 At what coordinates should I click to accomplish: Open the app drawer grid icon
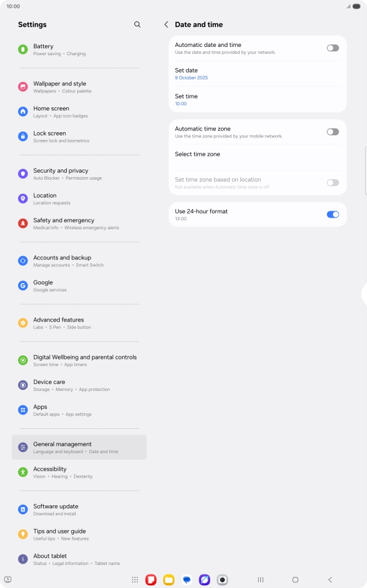point(135,580)
